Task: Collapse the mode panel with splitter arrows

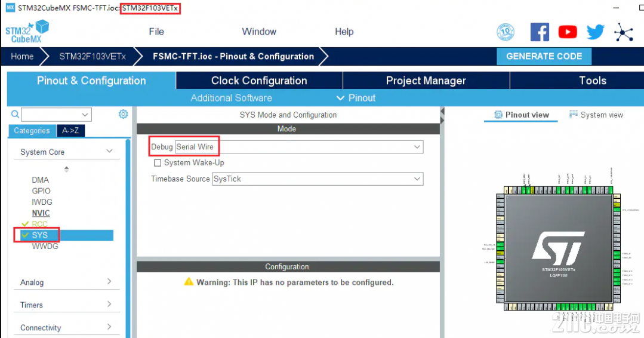Action: point(442,115)
